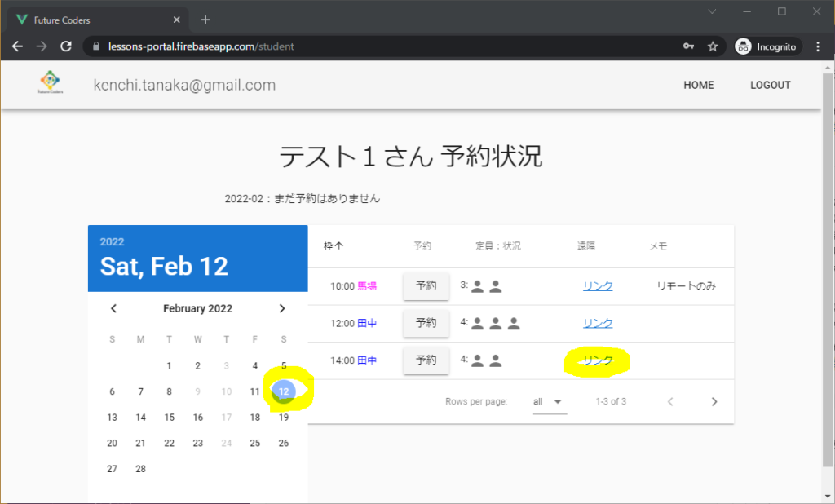Pick February 15 in the date picker
Image resolution: width=835 pixels, height=504 pixels.
pyautogui.click(x=169, y=418)
